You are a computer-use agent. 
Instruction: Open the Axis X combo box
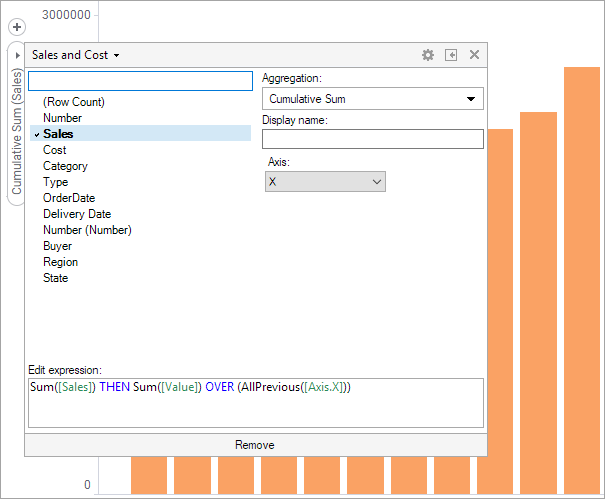(325, 181)
